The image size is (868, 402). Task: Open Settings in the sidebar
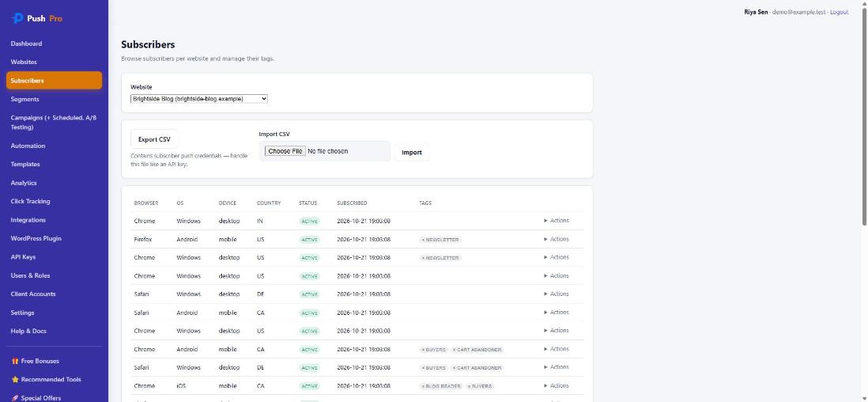(55, 313)
